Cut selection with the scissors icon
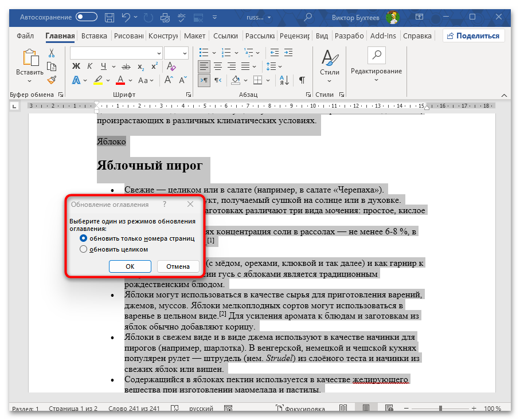The width and height of the screenshot is (520, 420). [x=52, y=53]
